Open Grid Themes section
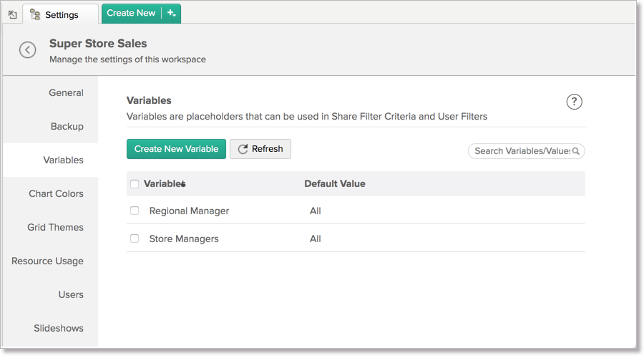The height and width of the screenshot is (356, 644). 55,227
